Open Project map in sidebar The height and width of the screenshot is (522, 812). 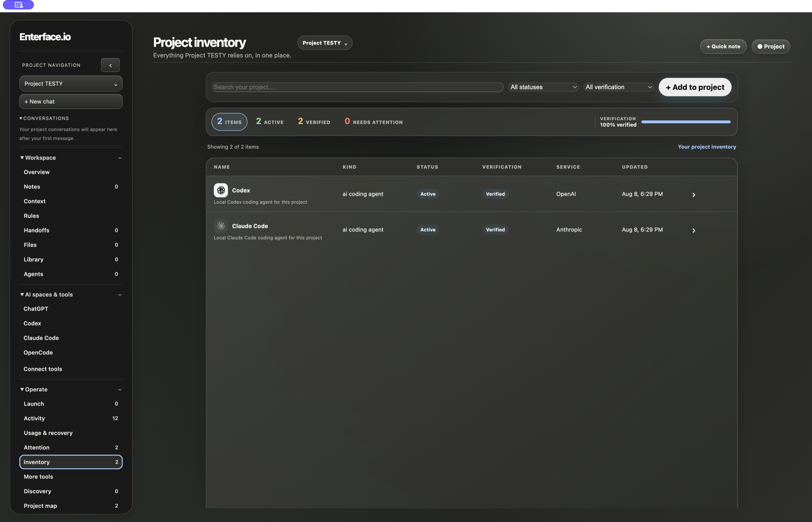pyautogui.click(x=71, y=506)
